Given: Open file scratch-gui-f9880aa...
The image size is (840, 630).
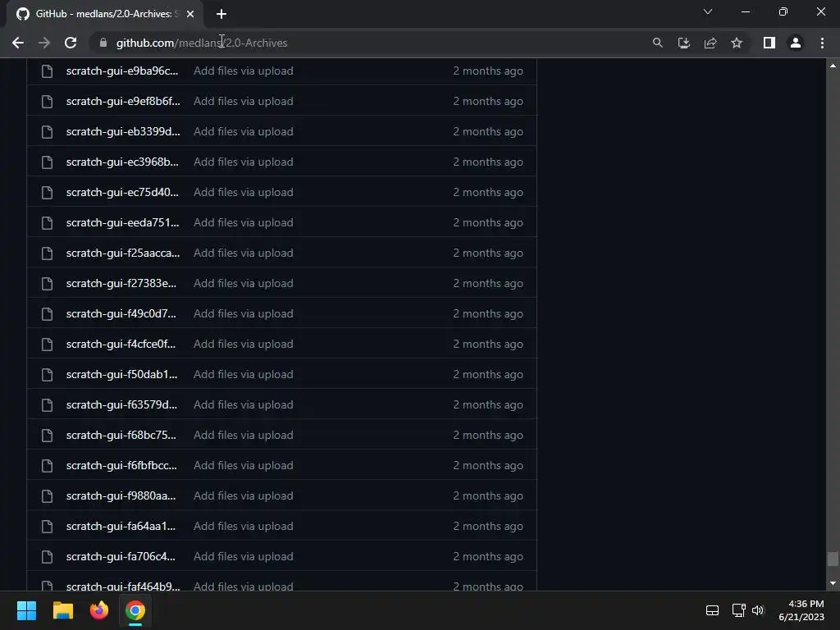Looking at the screenshot, I should click(x=121, y=496).
